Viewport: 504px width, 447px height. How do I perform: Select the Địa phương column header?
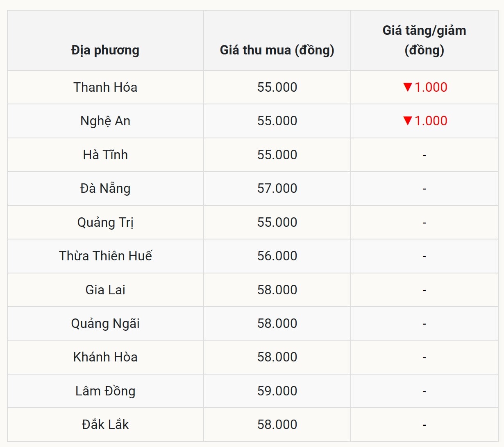click(105, 50)
